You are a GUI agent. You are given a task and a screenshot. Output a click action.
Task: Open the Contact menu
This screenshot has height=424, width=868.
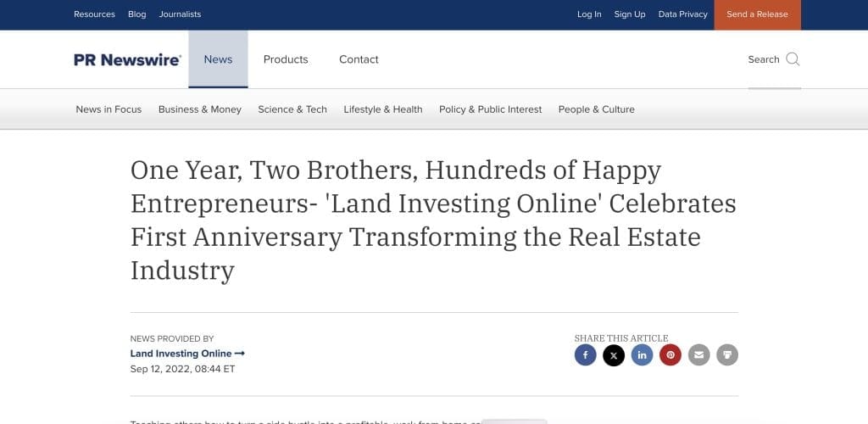(359, 59)
